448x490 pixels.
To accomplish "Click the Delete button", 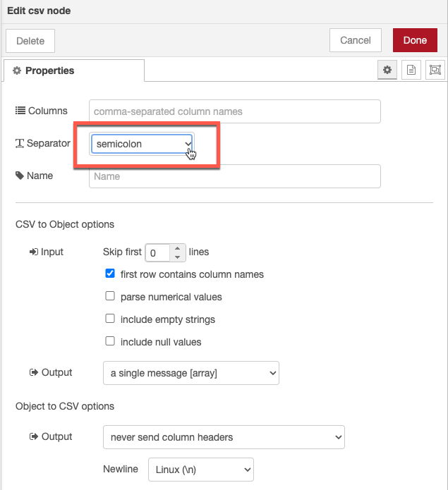I will pyautogui.click(x=30, y=41).
